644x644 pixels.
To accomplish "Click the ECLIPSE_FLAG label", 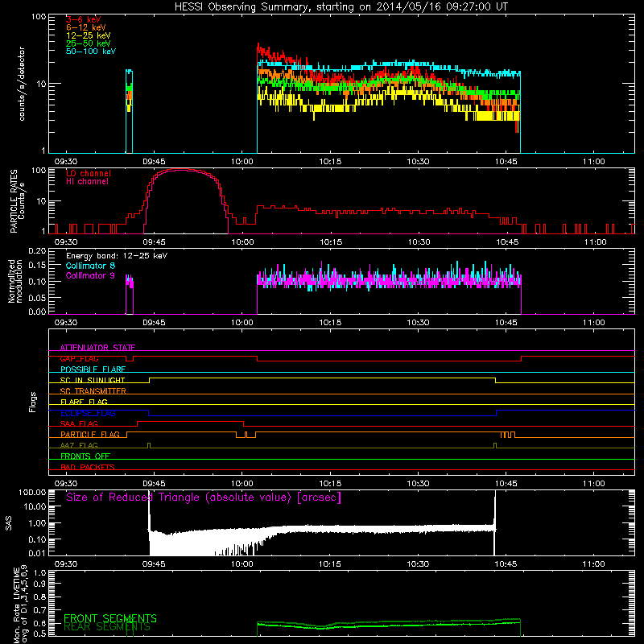I will click(88, 413).
